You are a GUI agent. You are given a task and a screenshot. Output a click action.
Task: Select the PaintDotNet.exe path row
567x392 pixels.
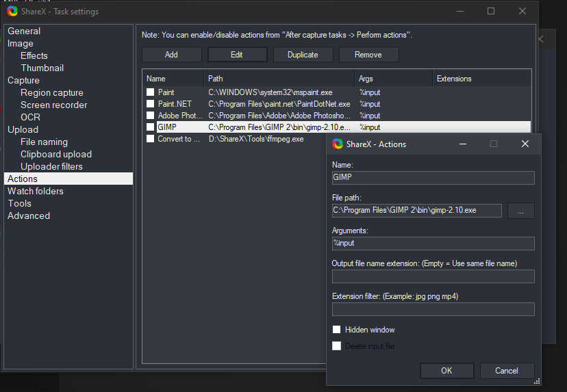279,104
